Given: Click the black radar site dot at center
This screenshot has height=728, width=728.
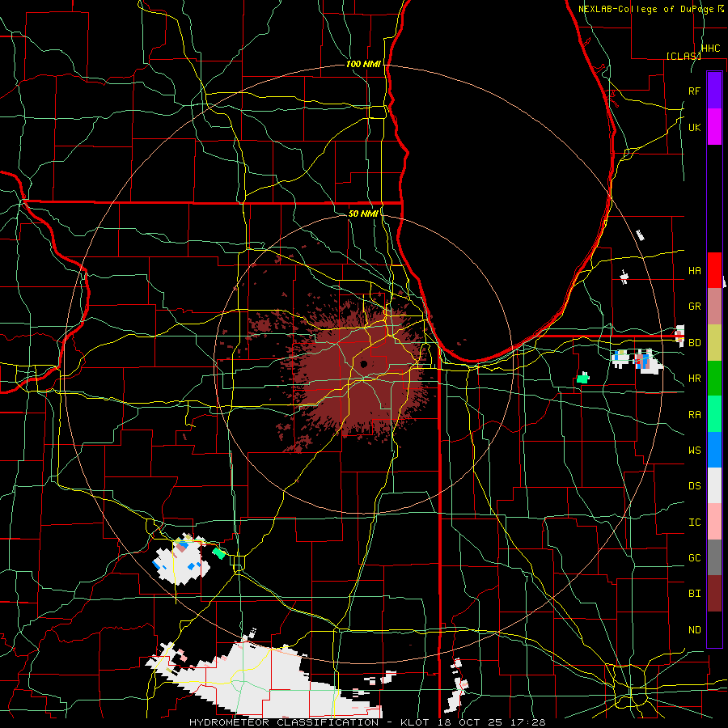Looking at the screenshot, I should point(363,363).
